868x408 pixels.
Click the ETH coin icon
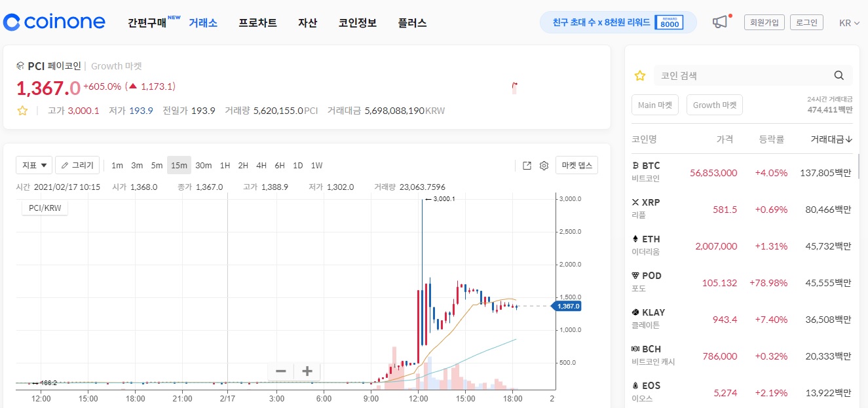tap(635, 239)
